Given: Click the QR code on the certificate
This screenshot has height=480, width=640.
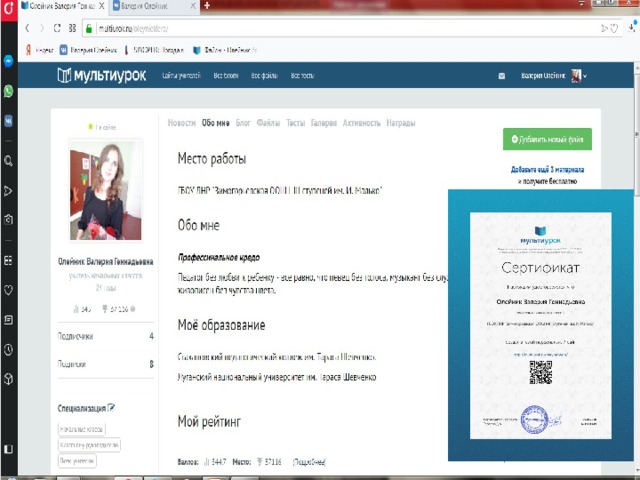Looking at the screenshot, I should click(x=541, y=372).
